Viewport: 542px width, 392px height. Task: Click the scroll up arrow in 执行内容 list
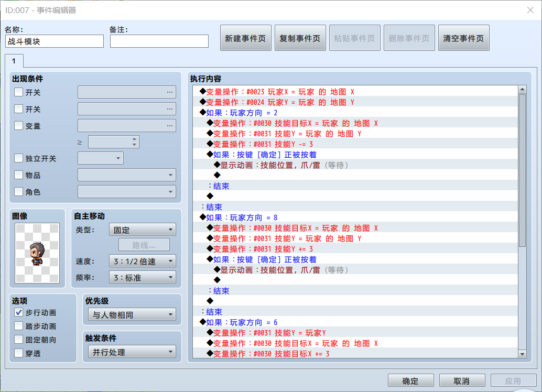(x=522, y=90)
